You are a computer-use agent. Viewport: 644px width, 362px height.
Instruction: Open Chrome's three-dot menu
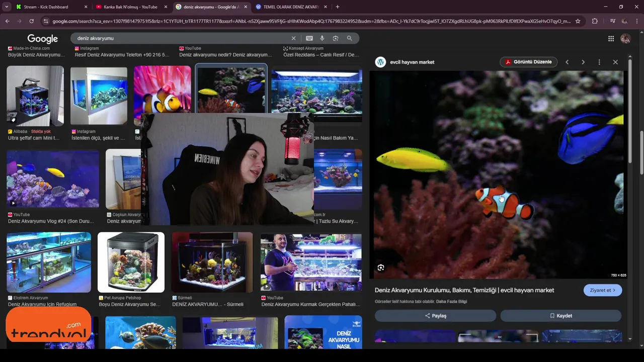[637, 21]
